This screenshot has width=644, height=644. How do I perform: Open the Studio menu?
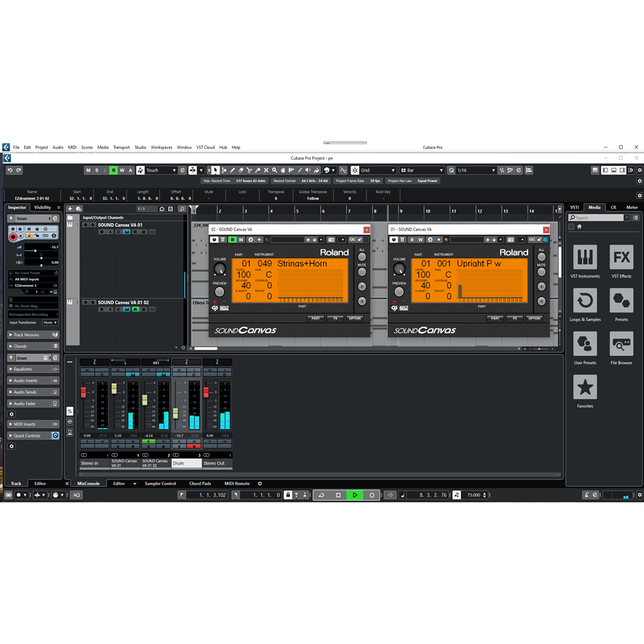140,147
